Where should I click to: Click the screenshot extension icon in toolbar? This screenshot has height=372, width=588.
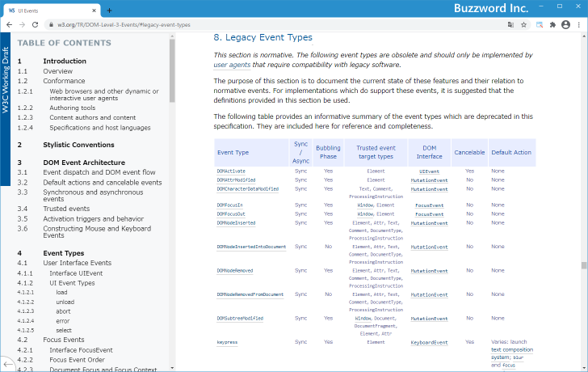pos(540,25)
